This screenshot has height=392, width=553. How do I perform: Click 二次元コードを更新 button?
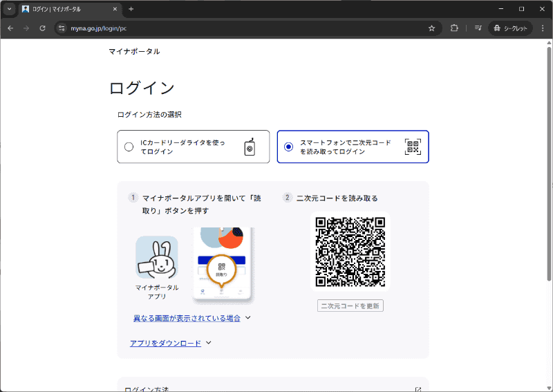coord(350,306)
